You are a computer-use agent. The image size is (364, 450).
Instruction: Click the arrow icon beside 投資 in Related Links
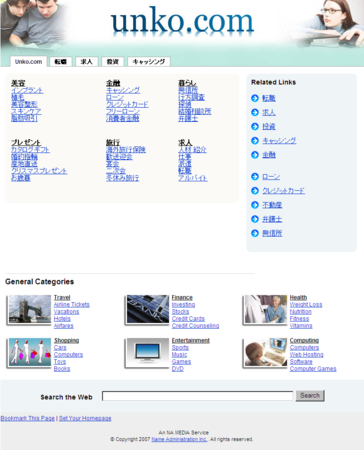(x=255, y=126)
